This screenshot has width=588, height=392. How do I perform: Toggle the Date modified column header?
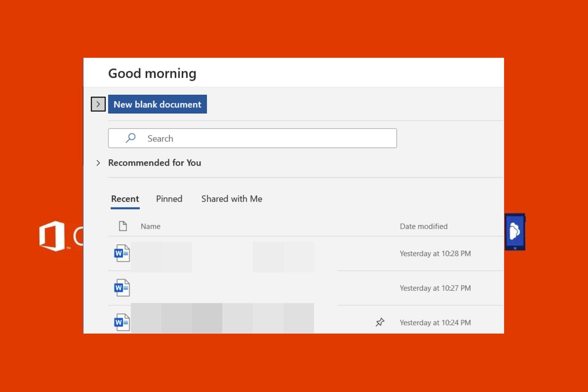pyautogui.click(x=423, y=226)
